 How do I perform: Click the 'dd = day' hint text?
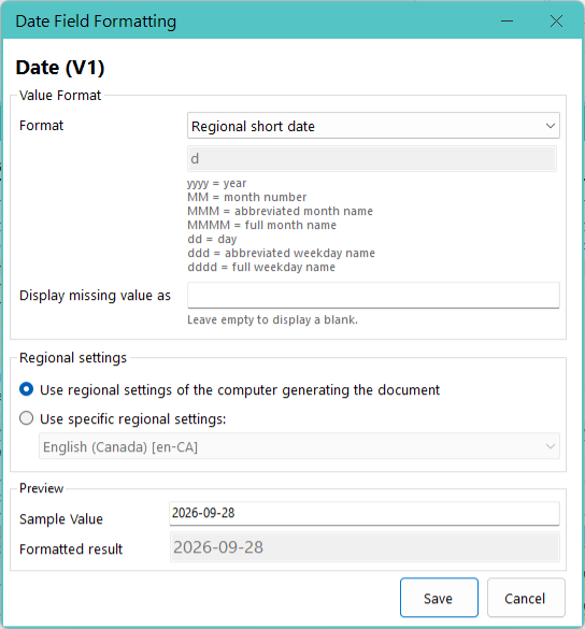pyautogui.click(x=212, y=239)
